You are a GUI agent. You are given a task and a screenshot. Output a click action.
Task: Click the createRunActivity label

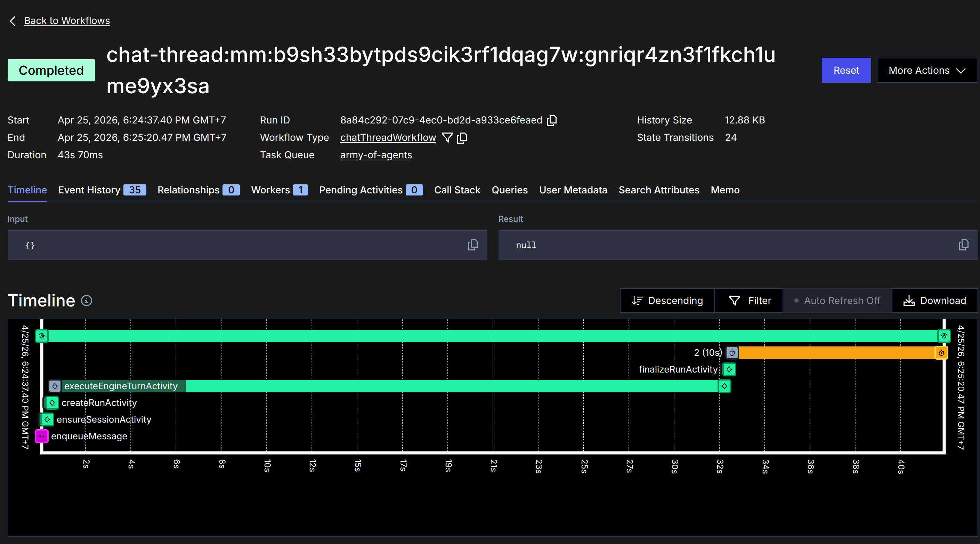coord(99,403)
